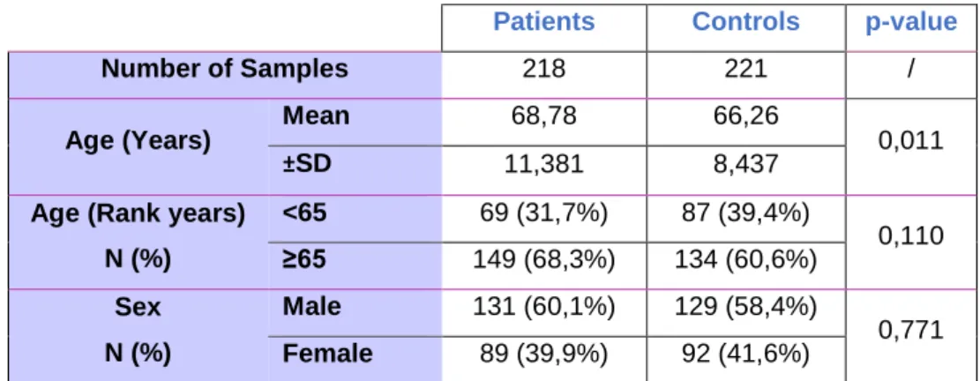The height and width of the screenshot is (381, 980).
Task: Select the Male sub-row label
Action: (x=312, y=306)
